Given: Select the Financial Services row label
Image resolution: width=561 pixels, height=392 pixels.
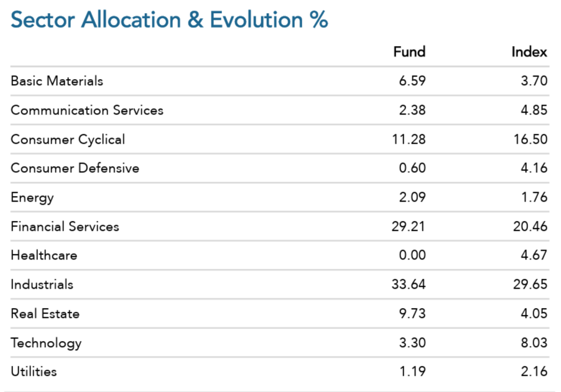Looking at the screenshot, I should [65, 226].
